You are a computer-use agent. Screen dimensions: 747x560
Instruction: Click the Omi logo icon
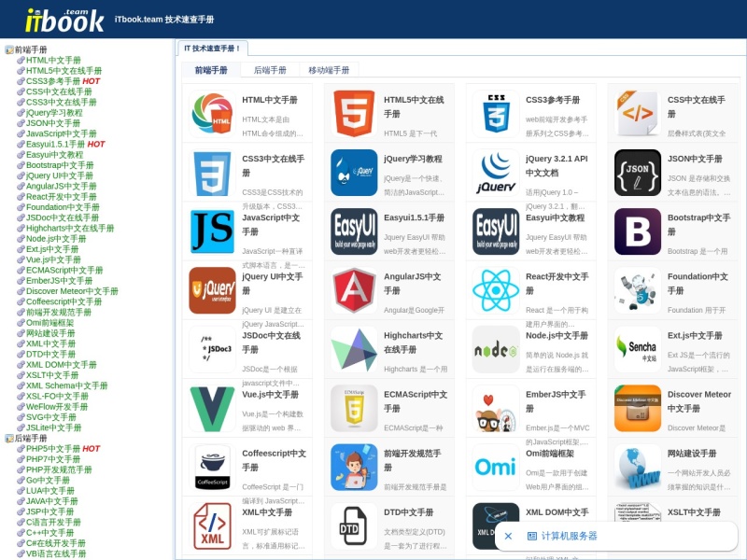pos(496,468)
